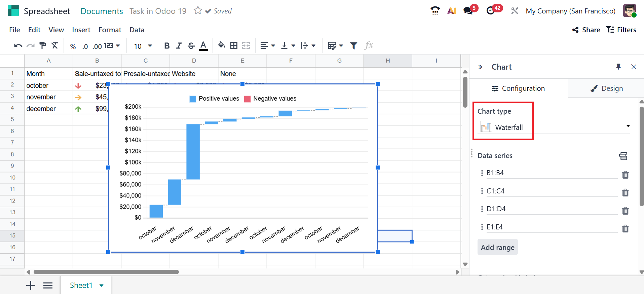Open the Sheet1 tab dropdown arrow
Screen dimensions: 644x294
[102, 286]
